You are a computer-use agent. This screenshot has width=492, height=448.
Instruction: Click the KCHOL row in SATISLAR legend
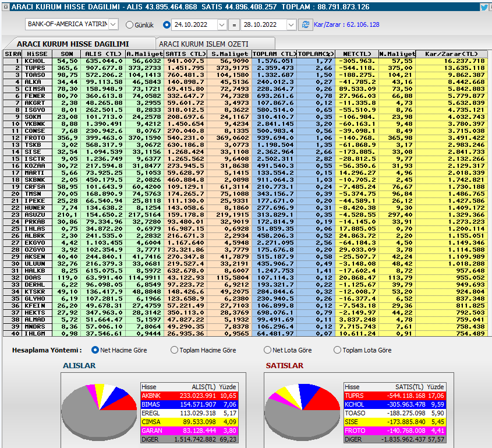[395, 404]
